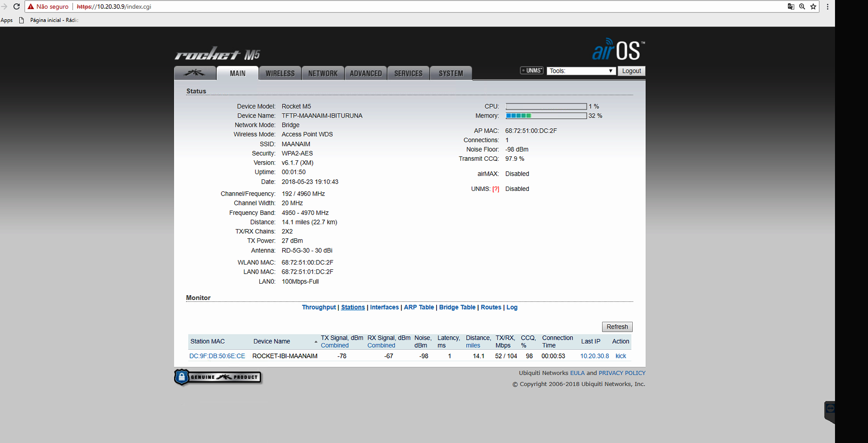Open the NETWORK tab
Image resolution: width=868 pixels, height=443 pixels.
[x=323, y=73]
